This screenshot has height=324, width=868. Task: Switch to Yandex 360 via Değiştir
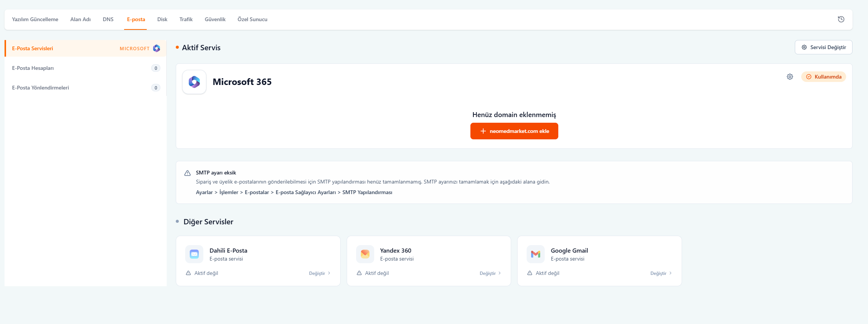(x=490, y=273)
